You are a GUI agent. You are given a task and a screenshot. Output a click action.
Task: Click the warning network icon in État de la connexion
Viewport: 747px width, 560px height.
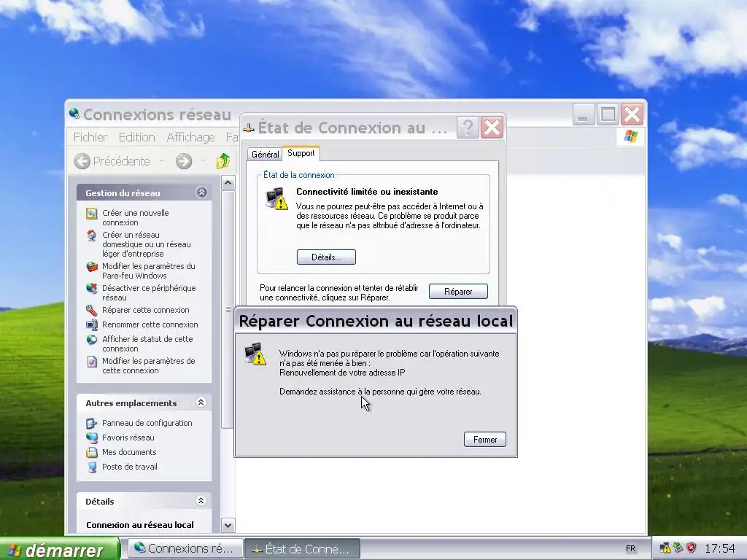pyautogui.click(x=276, y=198)
